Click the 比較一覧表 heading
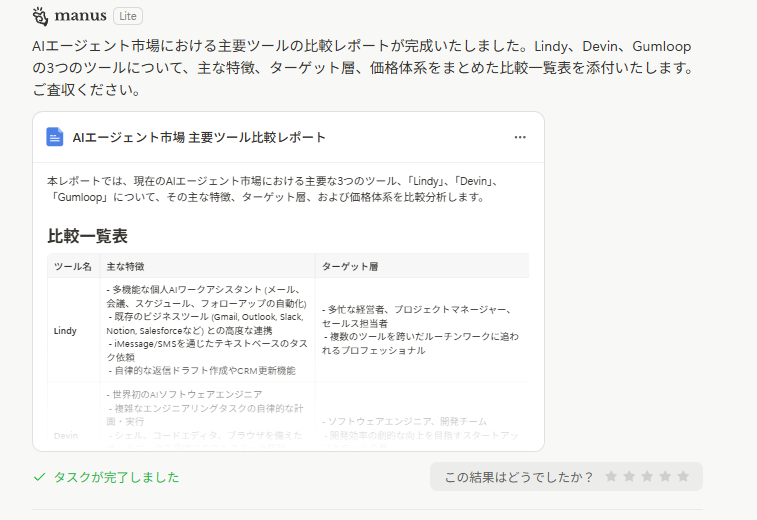This screenshot has height=520, width=757. [87, 236]
